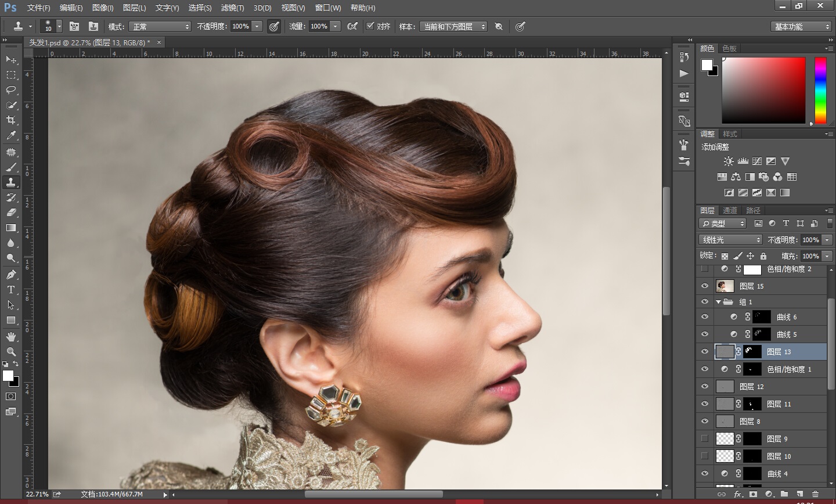Open the options bar opacity slider arrow
Viewport: 836px width, 504px height.
click(x=257, y=26)
